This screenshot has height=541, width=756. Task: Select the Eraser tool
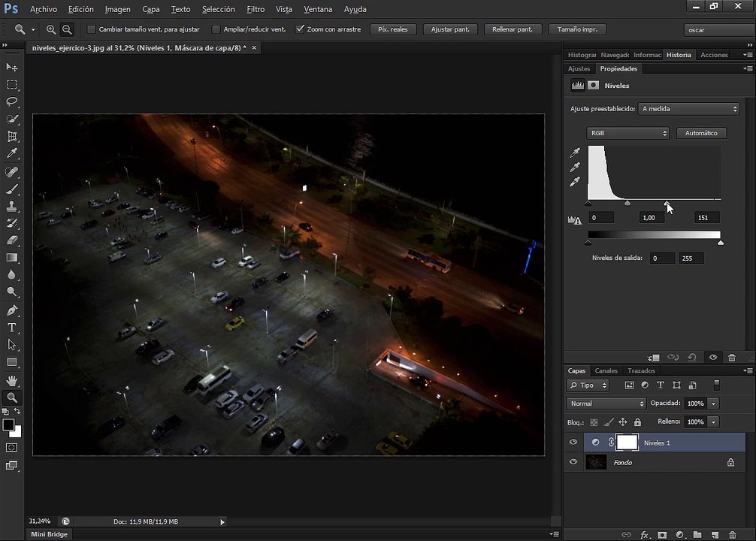point(11,240)
